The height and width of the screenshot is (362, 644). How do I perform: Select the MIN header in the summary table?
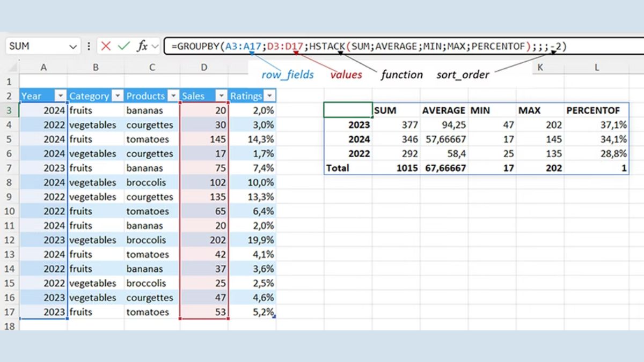pos(492,110)
